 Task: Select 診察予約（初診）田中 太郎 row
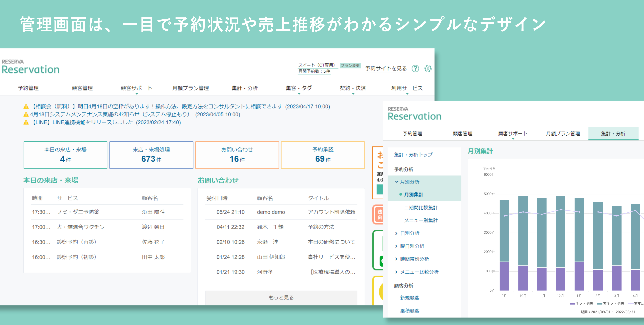(107, 257)
